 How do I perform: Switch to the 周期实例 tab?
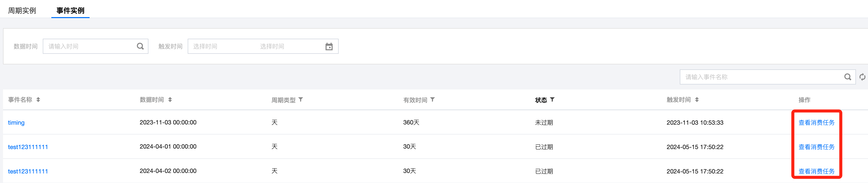tap(22, 10)
